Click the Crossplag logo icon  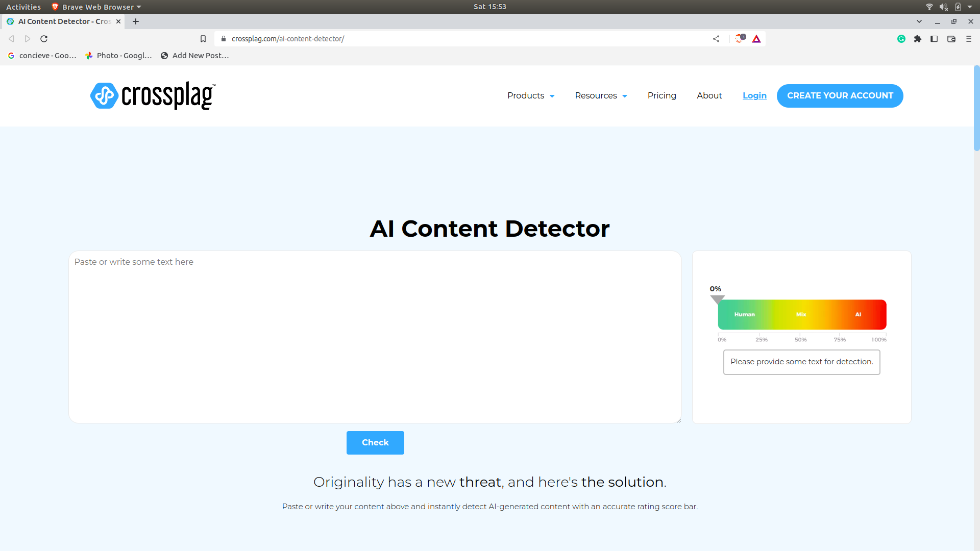coord(104,95)
